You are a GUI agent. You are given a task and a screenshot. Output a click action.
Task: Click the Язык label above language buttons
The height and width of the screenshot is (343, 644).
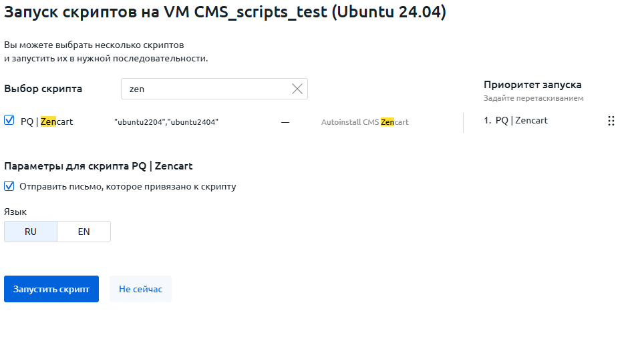click(x=15, y=212)
